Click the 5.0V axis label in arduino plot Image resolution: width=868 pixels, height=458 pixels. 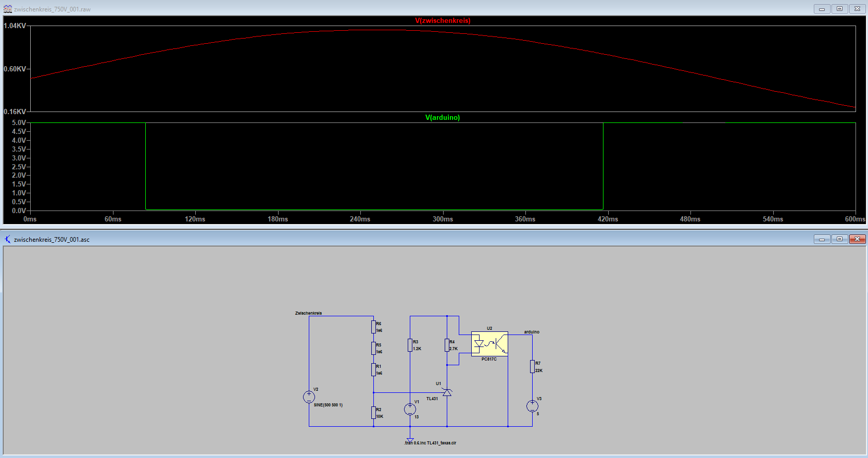pos(19,123)
